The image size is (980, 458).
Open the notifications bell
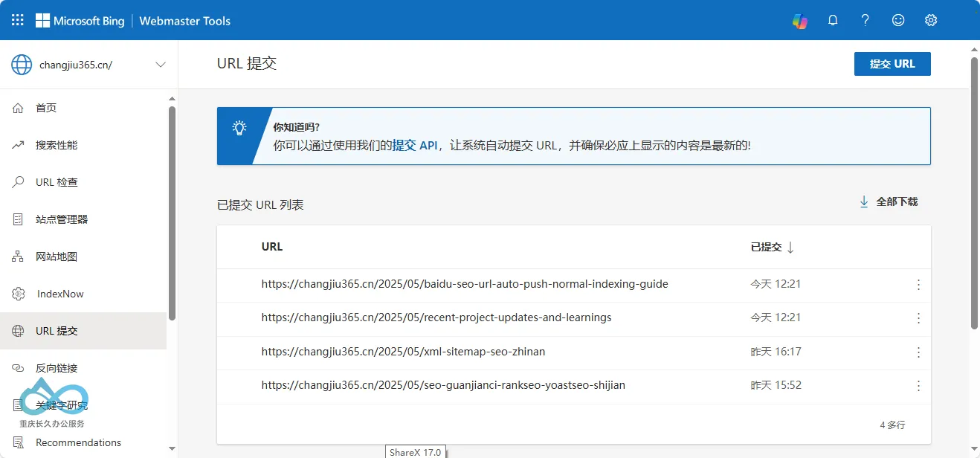(833, 21)
